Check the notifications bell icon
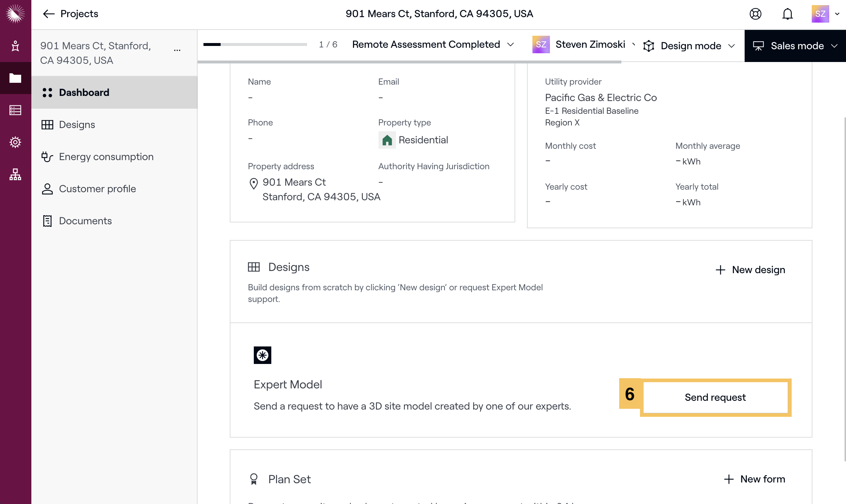 [788, 14]
